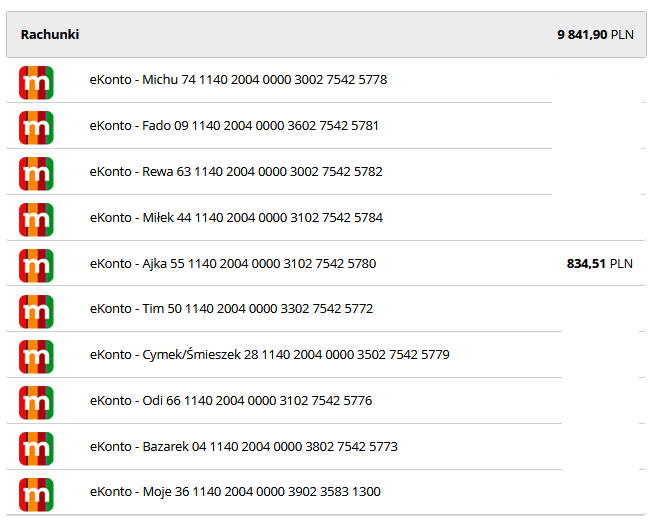Screen dimensions: 666x531
Task: Open the eKonto - Moje account
Action: click(235, 493)
